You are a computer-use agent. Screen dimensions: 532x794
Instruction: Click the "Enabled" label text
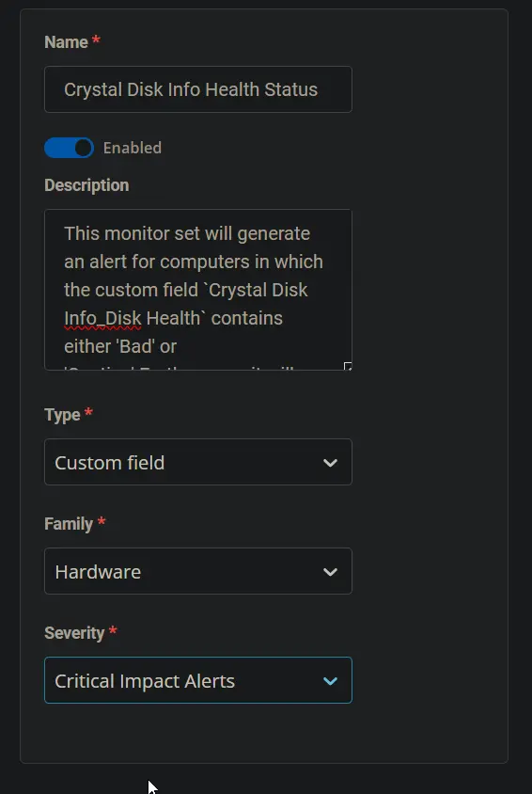[x=133, y=148]
